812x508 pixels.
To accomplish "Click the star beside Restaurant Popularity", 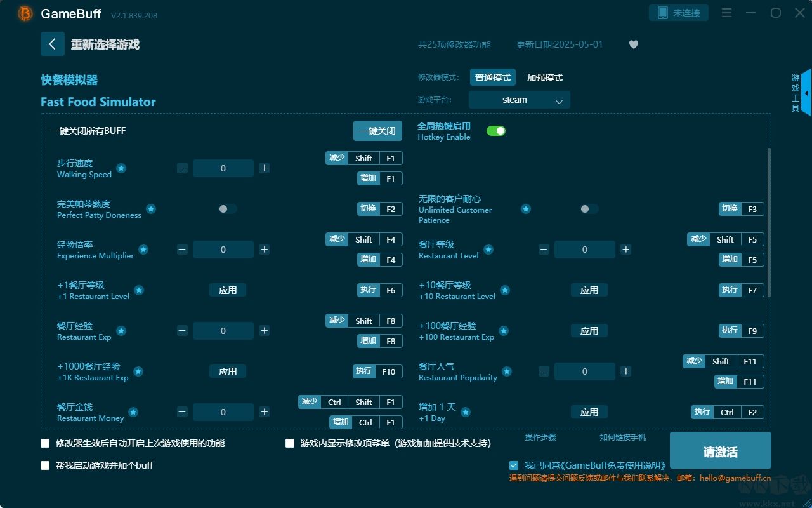I will coord(507,371).
